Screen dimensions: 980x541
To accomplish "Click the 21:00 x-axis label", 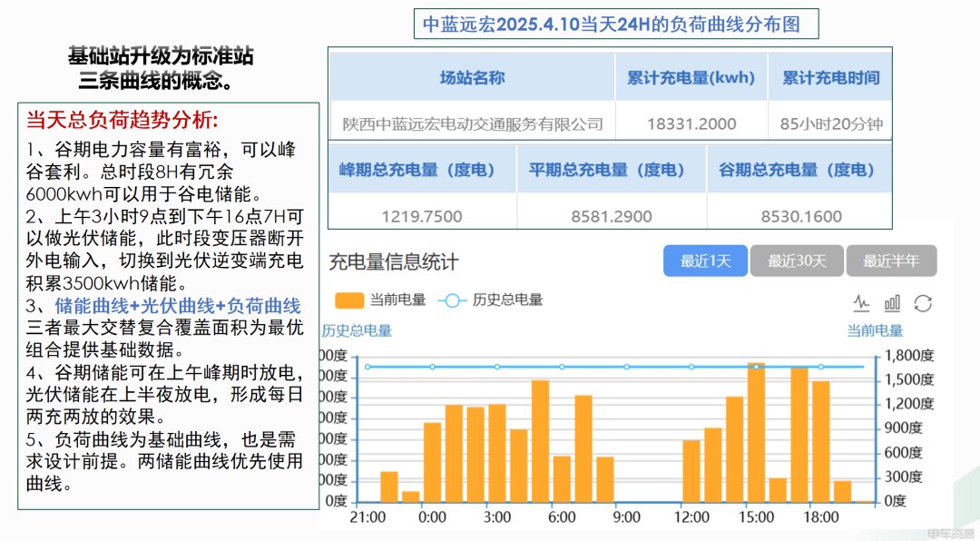I will [367, 517].
